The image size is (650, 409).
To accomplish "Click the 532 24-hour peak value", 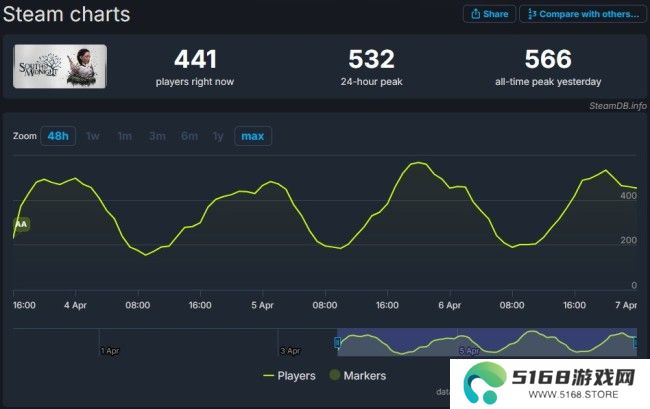I will (371, 59).
